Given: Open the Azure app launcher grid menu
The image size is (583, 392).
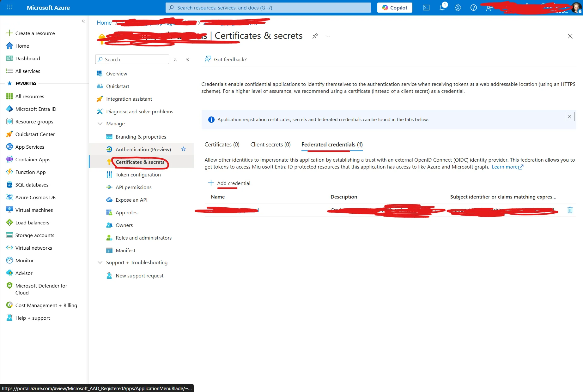Looking at the screenshot, I should [9, 7].
